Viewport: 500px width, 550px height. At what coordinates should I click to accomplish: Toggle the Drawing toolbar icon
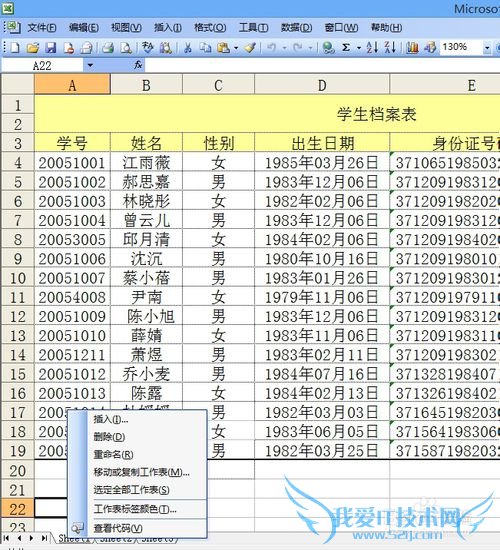click(430, 47)
